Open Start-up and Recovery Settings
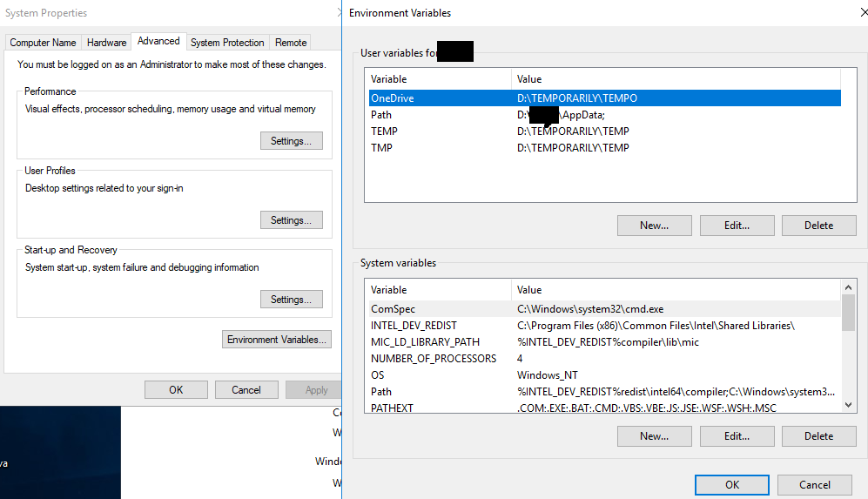 pyautogui.click(x=291, y=300)
